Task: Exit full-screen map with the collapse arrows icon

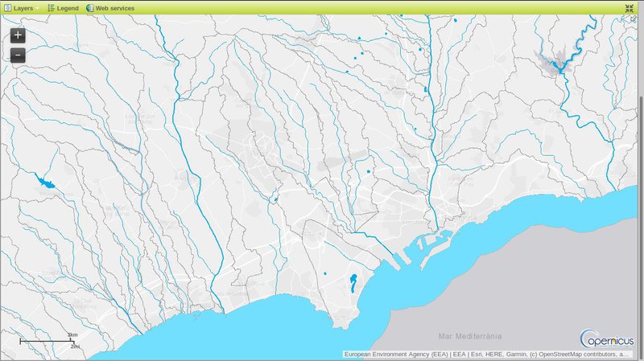Action: (630, 8)
